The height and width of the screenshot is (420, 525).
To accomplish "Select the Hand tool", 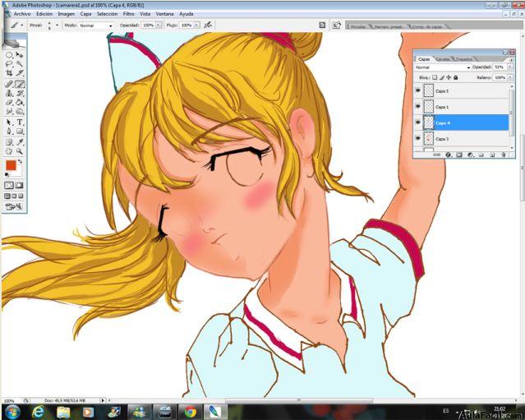I will coord(9,151).
